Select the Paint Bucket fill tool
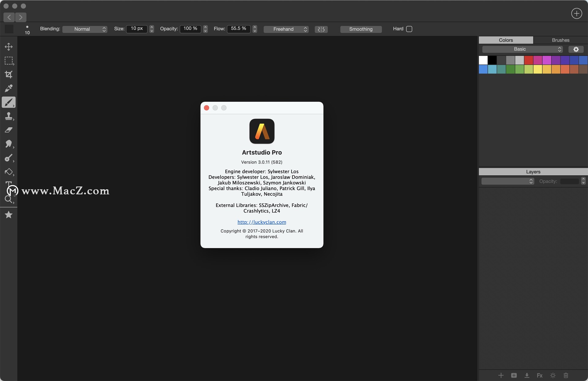This screenshot has width=588, height=381. point(9,172)
